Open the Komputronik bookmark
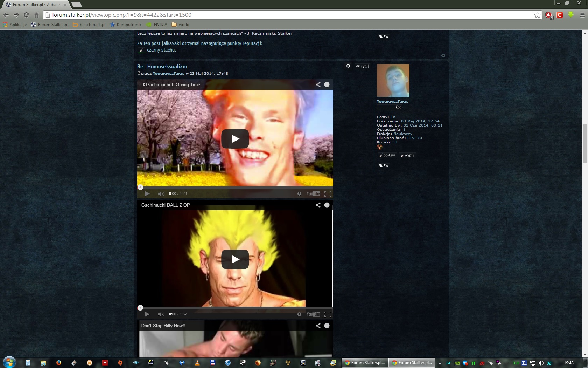The image size is (588, 368). tap(126, 25)
